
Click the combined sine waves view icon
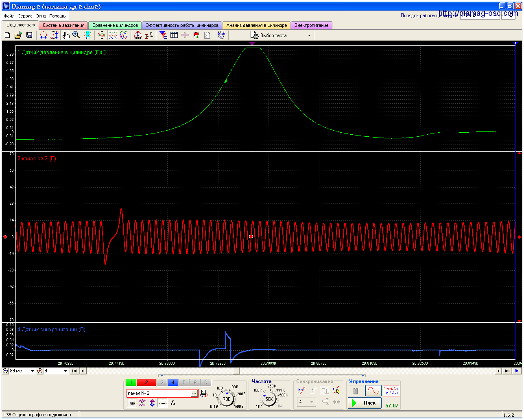coord(124,35)
